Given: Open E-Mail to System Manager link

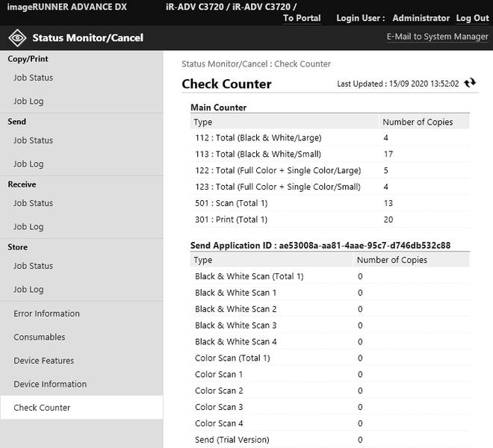Looking at the screenshot, I should pos(437,37).
